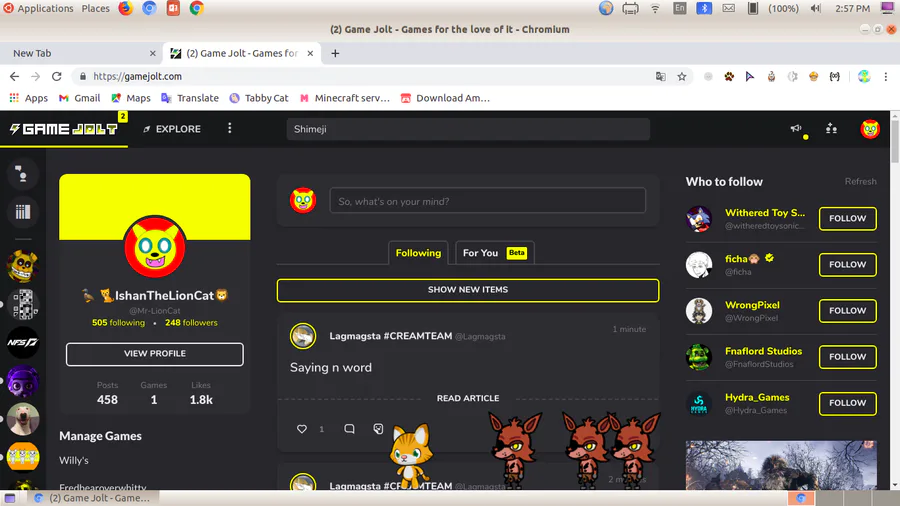900x506 pixels.
Task: Show new items in the feed
Action: point(468,290)
